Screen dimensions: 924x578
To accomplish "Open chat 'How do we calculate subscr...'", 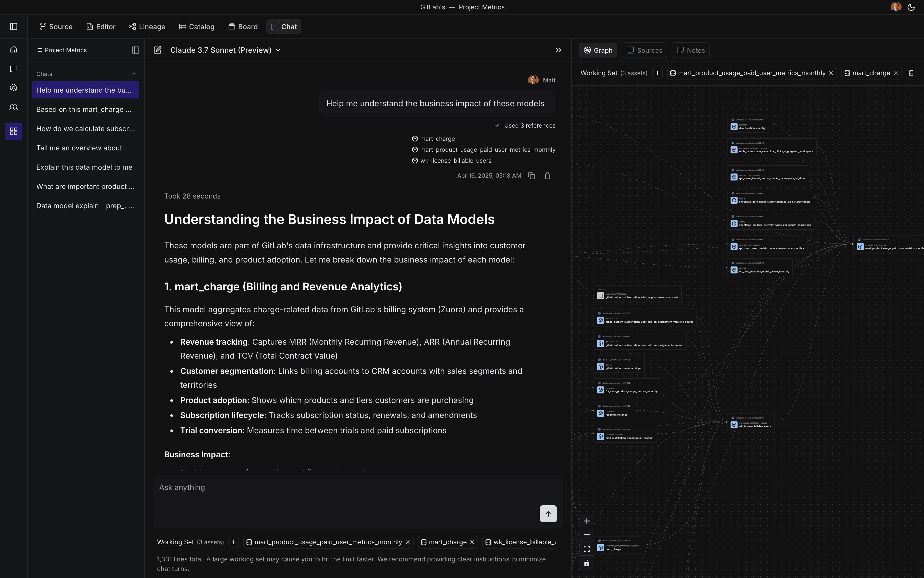I will [x=86, y=129].
